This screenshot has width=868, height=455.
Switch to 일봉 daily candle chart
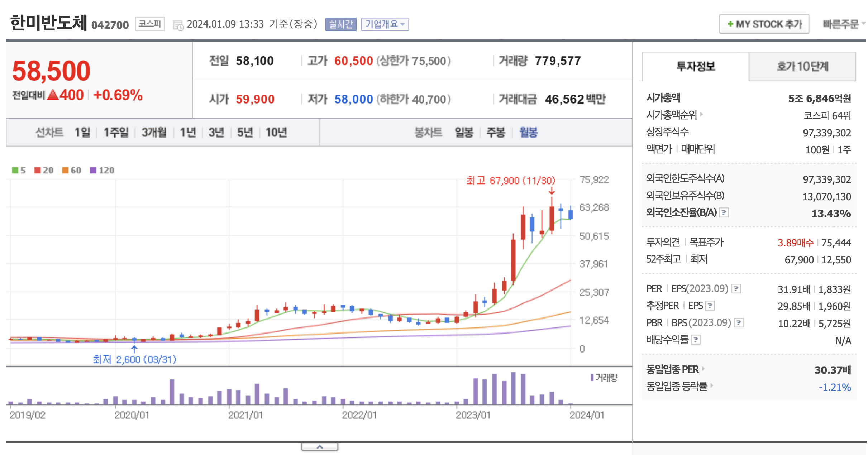pyautogui.click(x=464, y=133)
